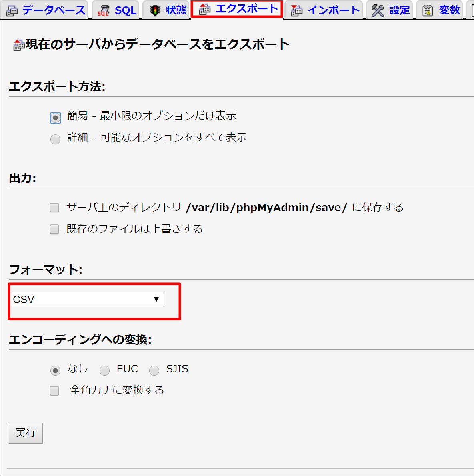Select the エクスポート tab

coord(238,10)
